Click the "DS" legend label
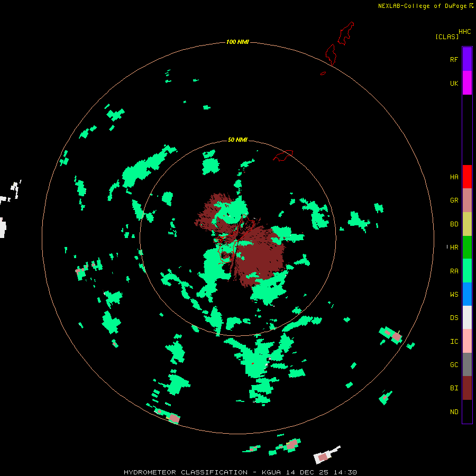The height and width of the screenshot is (476, 476). click(x=454, y=318)
